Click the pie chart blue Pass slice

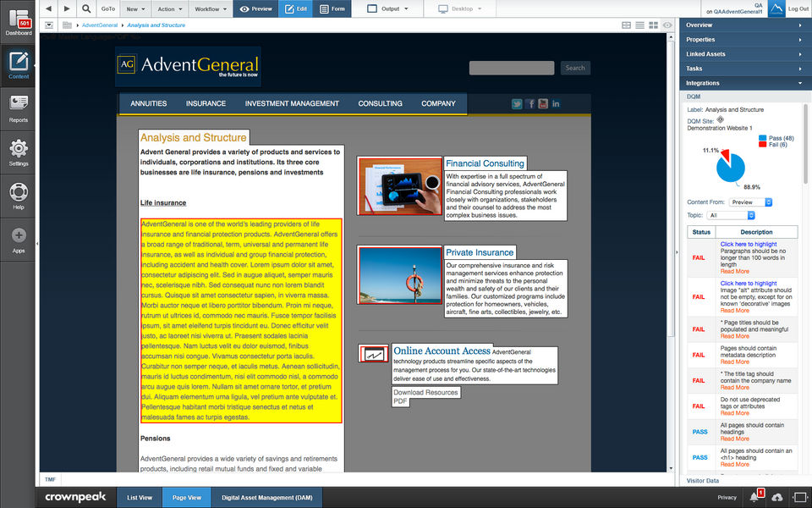pyautogui.click(x=731, y=171)
